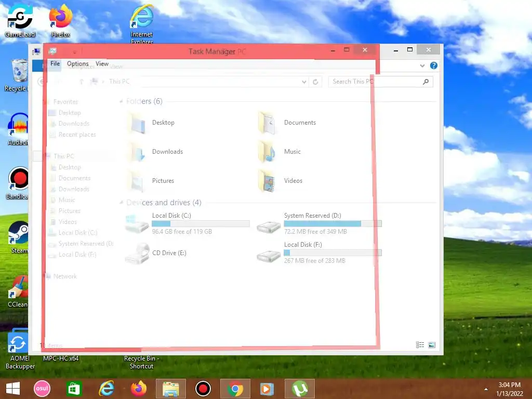Open the AOMEI Backupper desktop shortcut

point(20,350)
